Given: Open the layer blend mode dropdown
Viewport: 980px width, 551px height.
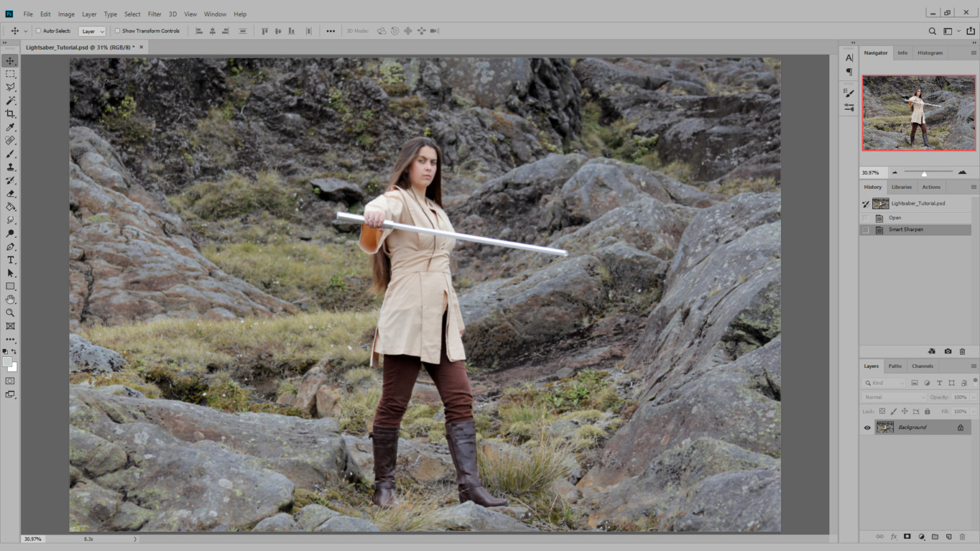Looking at the screenshot, I should pos(893,397).
